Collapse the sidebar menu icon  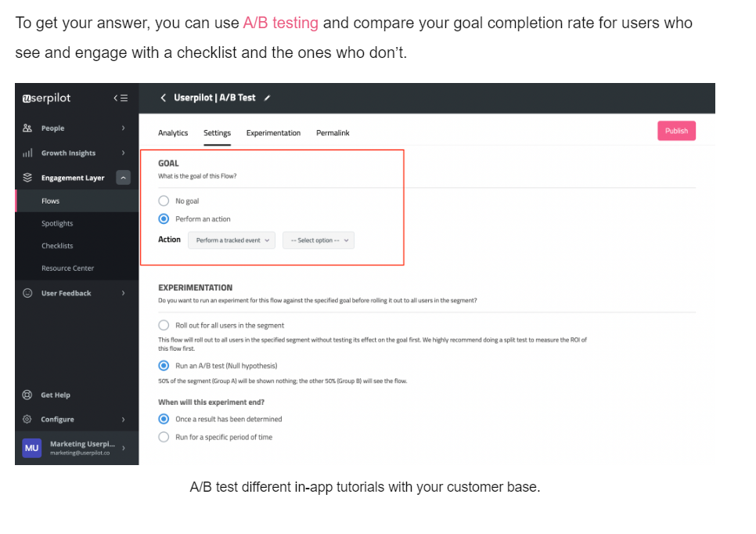pyautogui.click(x=121, y=98)
